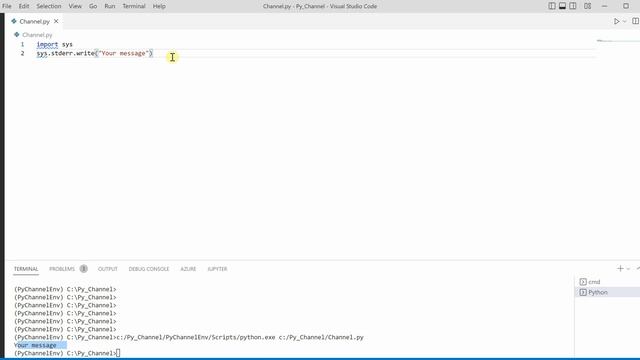Close the Channel.py editor tab
Image resolution: width=640 pixels, height=360 pixels.
(56, 21)
